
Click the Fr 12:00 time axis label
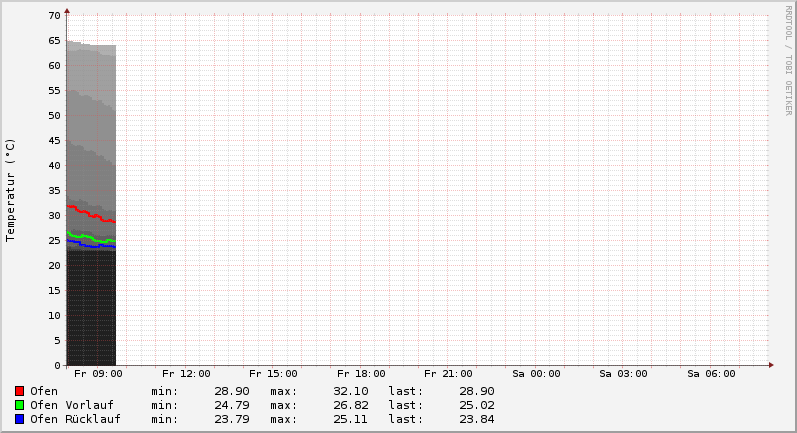[186, 374]
